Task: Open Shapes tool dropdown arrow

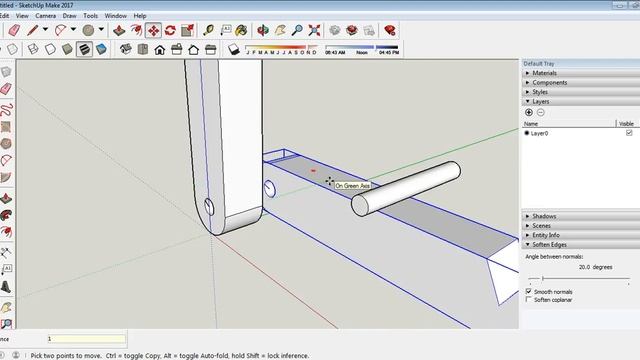Action: coord(101,29)
